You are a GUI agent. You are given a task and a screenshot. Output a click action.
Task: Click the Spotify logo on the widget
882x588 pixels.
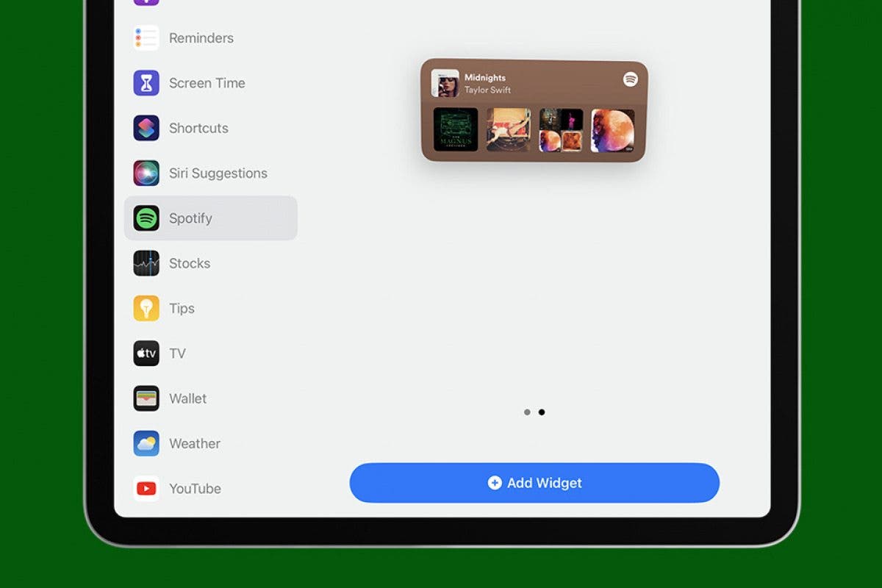(630, 79)
